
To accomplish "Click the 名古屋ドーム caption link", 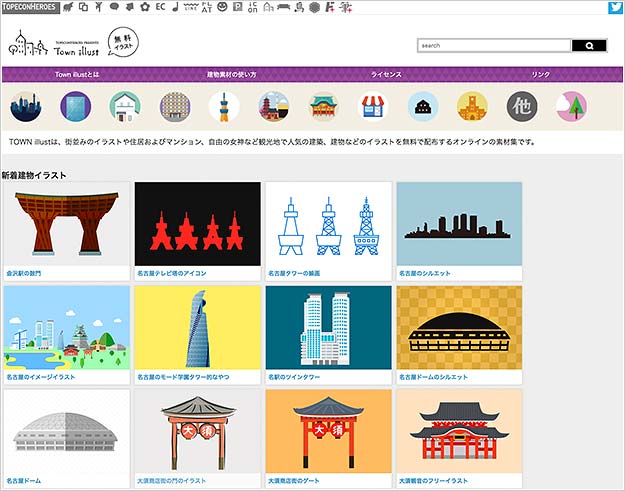I will 24,481.
